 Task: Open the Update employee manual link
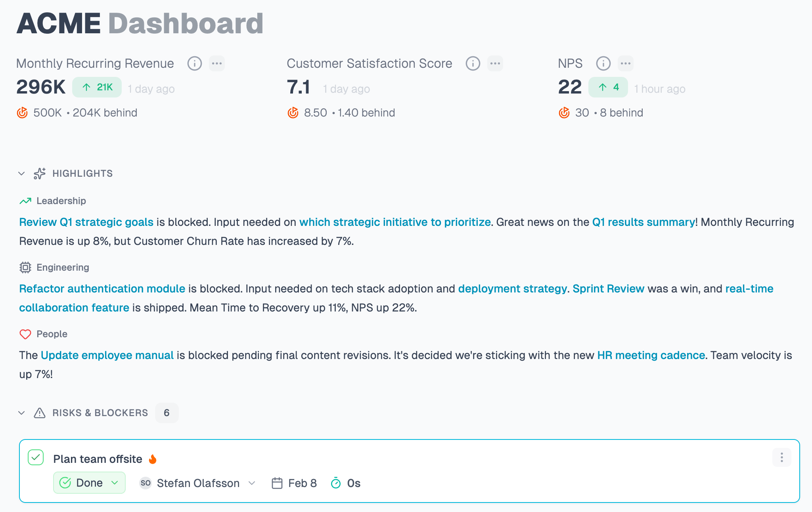(x=107, y=355)
